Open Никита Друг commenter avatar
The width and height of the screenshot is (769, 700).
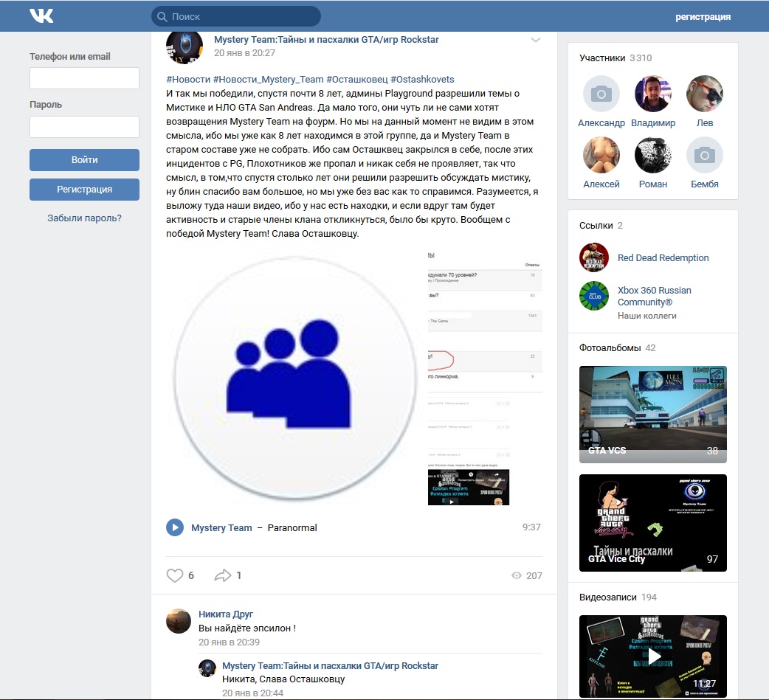(x=179, y=621)
